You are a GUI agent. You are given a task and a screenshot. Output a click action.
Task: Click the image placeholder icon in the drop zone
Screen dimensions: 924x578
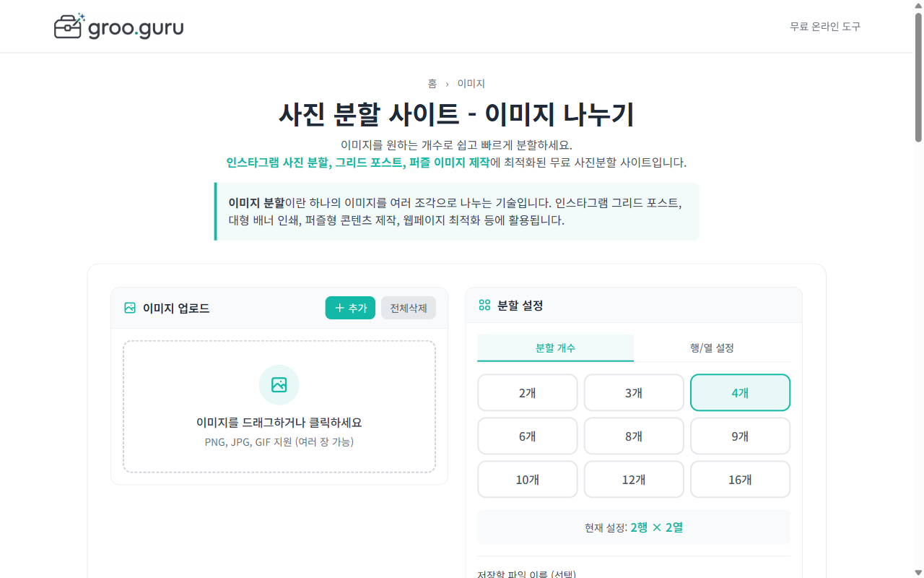point(279,384)
